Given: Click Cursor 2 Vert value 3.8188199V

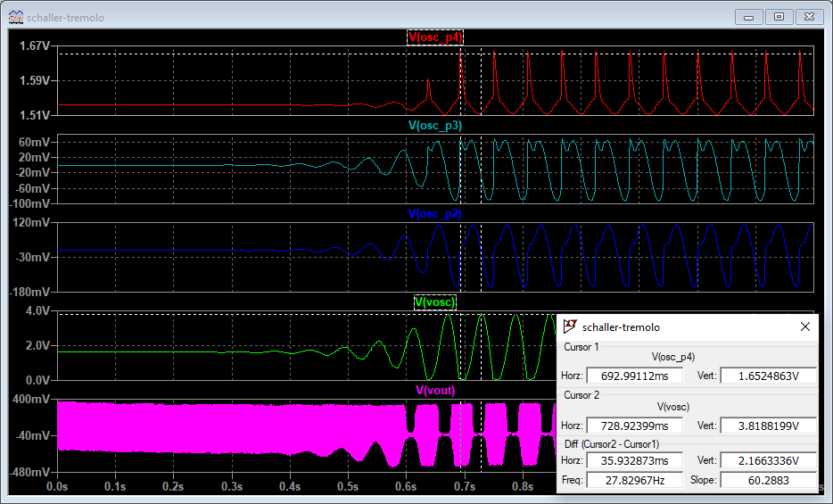Looking at the screenshot, I should point(767,426).
